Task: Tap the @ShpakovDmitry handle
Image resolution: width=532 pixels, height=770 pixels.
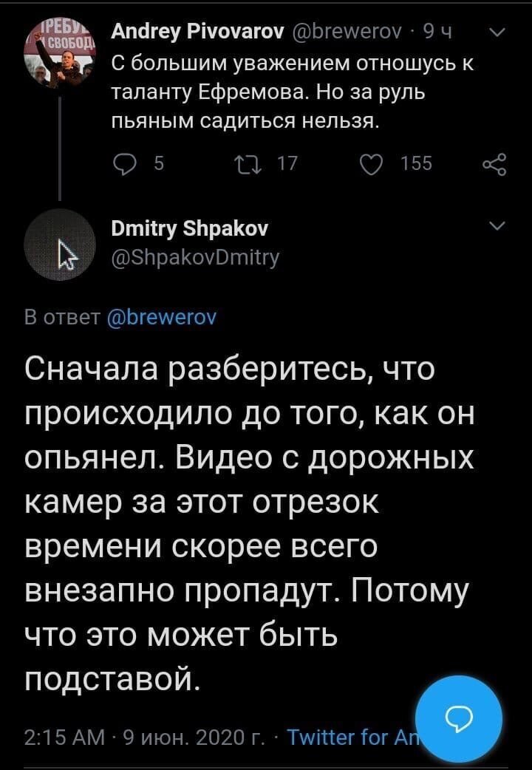Action: click(x=196, y=257)
